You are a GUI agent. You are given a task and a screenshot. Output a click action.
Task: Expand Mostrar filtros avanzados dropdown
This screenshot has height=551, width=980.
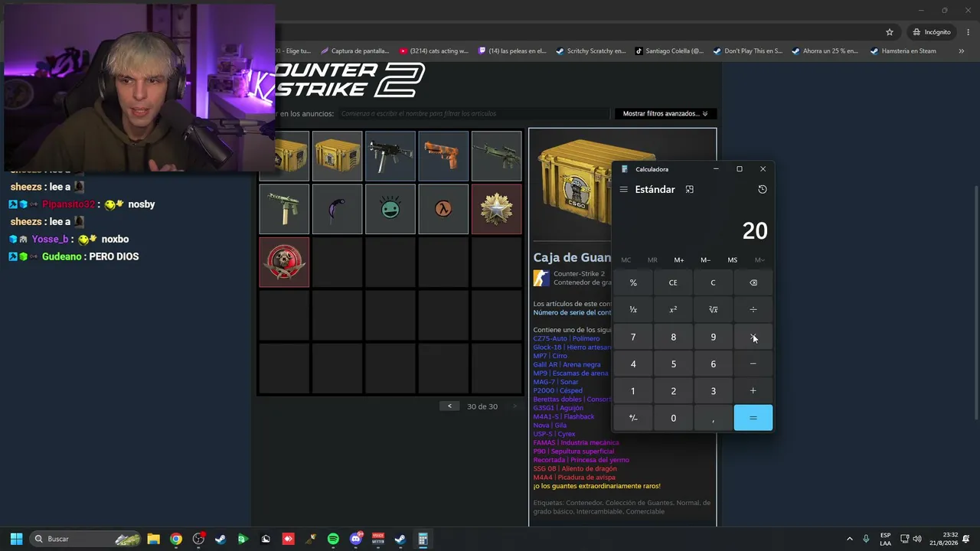pyautogui.click(x=665, y=114)
